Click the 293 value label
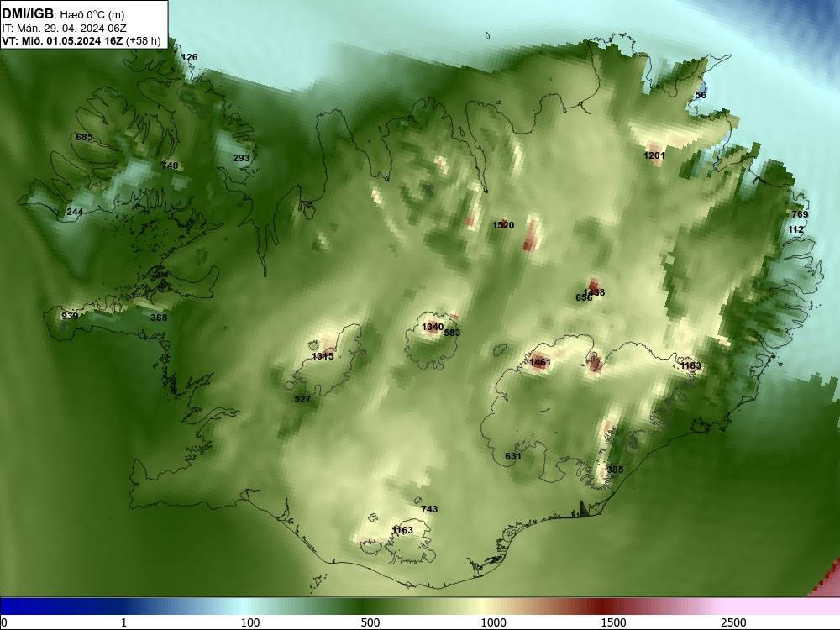The width and height of the screenshot is (840, 630). pyautogui.click(x=241, y=158)
